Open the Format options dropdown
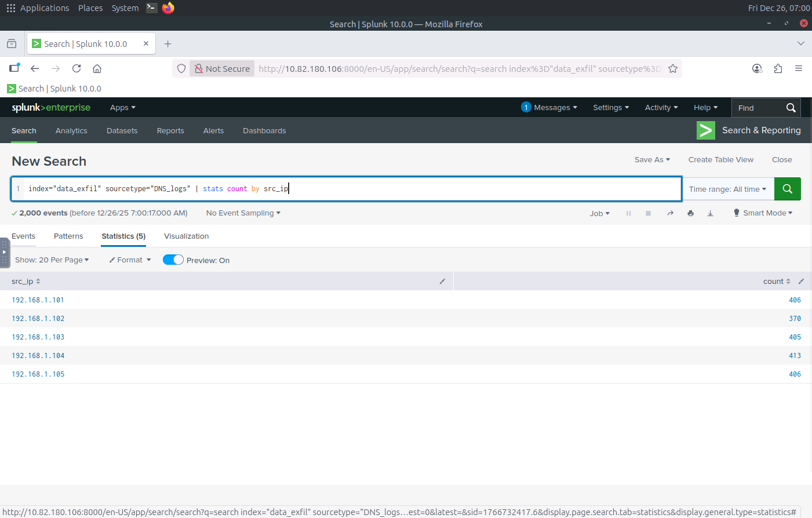812x518 pixels. 130,260
